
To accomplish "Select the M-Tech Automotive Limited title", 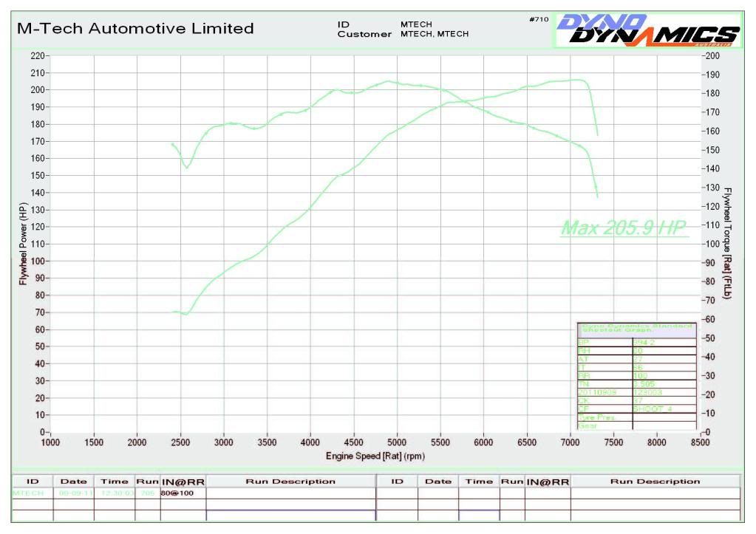I will 135,28.
